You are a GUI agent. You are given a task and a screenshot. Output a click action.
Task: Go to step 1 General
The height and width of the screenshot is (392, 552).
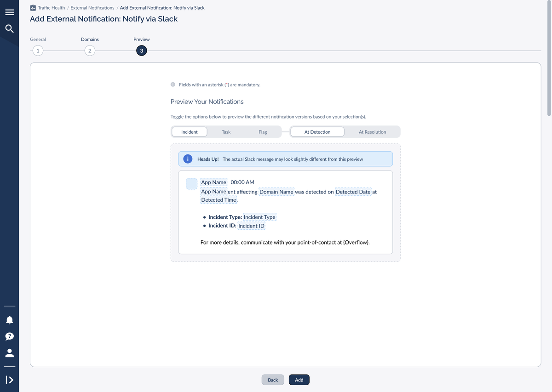(x=38, y=51)
